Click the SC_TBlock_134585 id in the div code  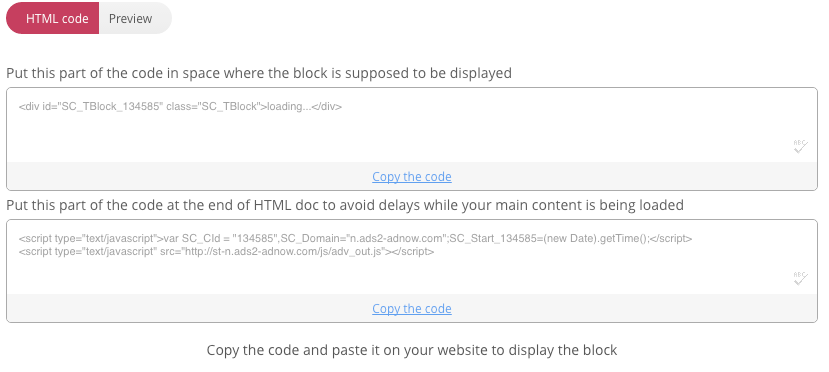coord(112,106)
